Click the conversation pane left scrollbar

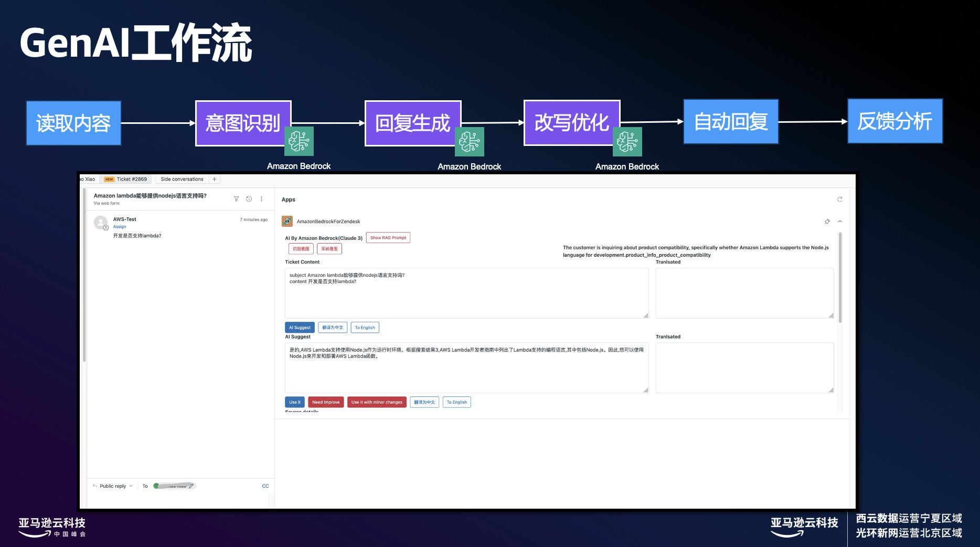(84, 276)
